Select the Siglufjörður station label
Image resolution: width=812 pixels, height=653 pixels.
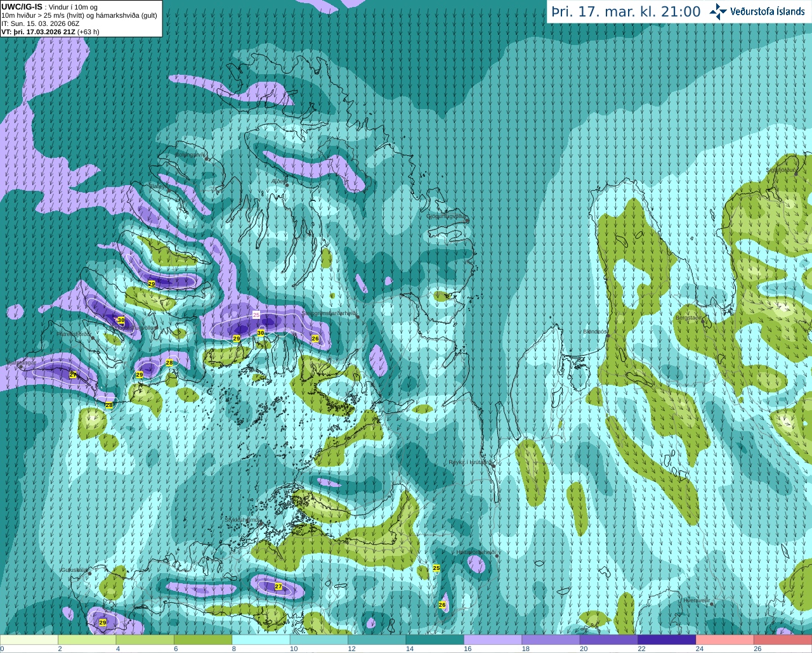point(781,170)
